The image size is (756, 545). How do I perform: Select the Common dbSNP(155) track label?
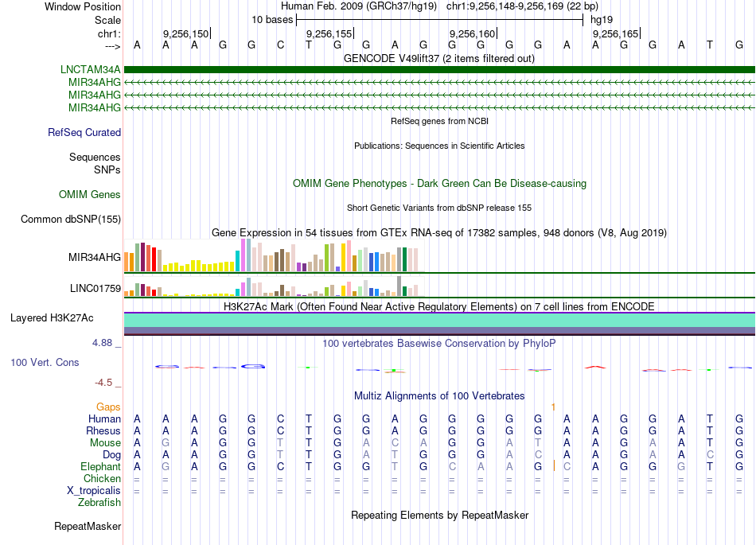point(71,220)
